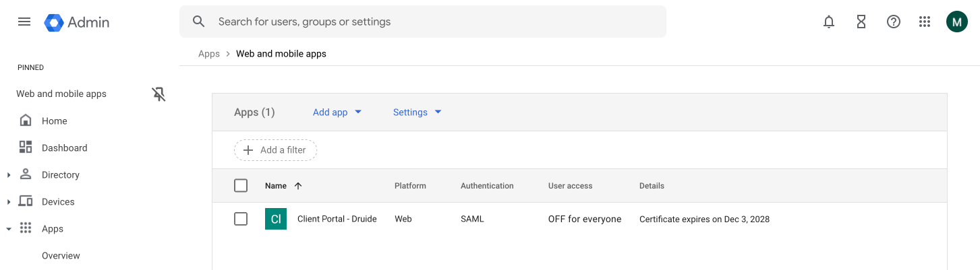Click Add a filter chip
Viewport: 980px width, 270px height.
[275, 150]
